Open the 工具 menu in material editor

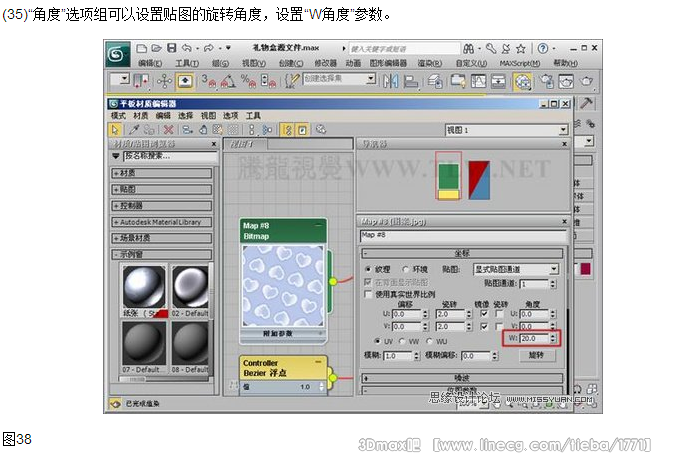[253, 115]
